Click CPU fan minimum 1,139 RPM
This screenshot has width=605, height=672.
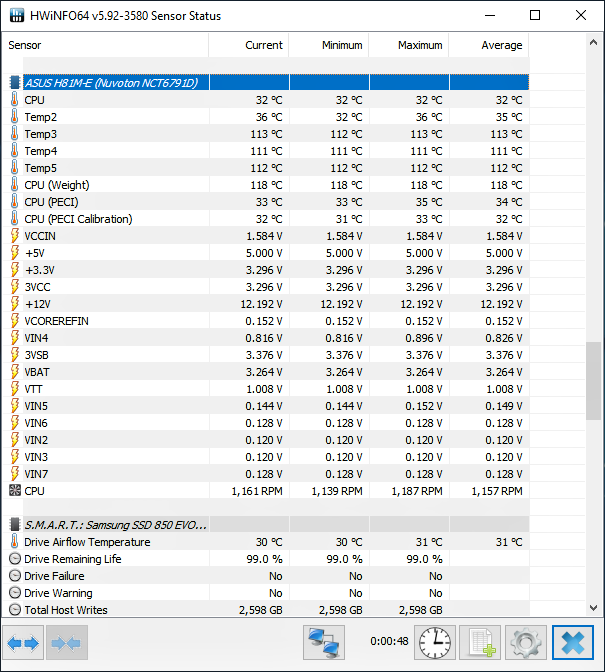[337, 491]
